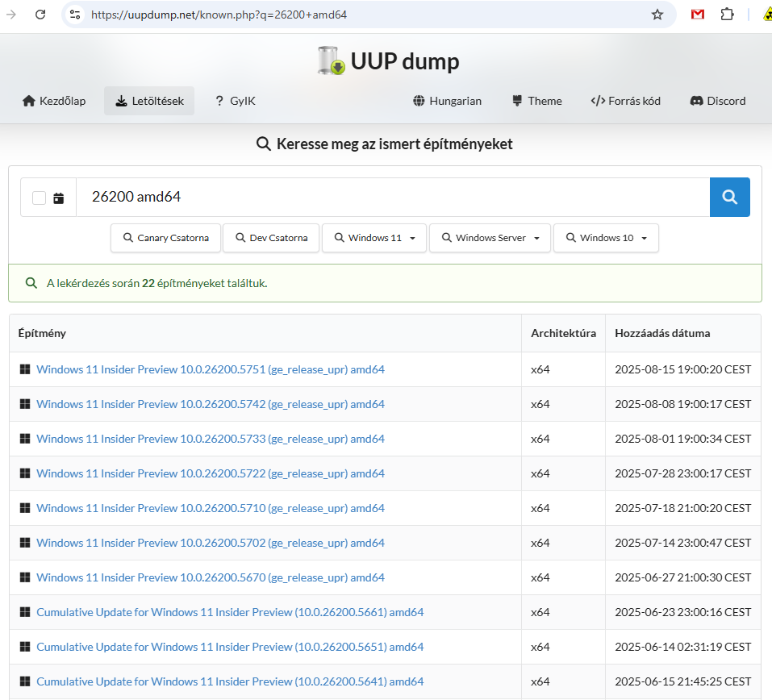Go to Kezdőlap home page

(x=54, y=101)
